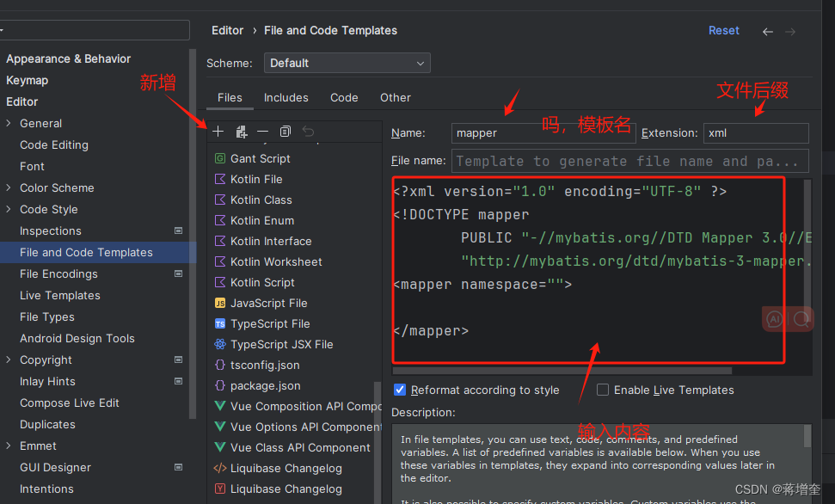835x504 pixels.
Task: Click the Description pane scrollbar
Action: point(807,436)
